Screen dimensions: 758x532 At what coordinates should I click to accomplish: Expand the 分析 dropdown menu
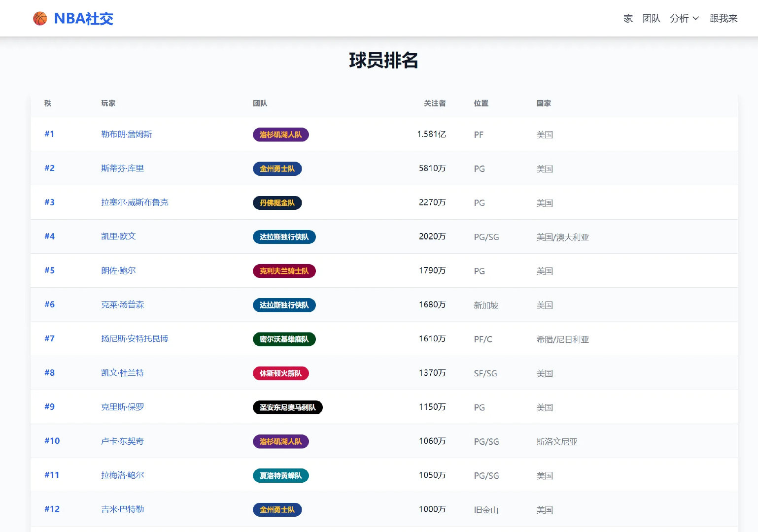(x=685, y=18)
